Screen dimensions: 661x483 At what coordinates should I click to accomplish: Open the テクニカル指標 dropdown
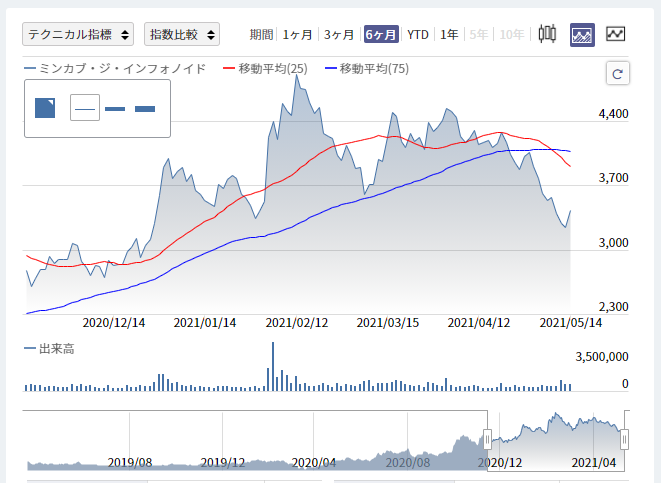pyautogui.click(x=79, y=34)
